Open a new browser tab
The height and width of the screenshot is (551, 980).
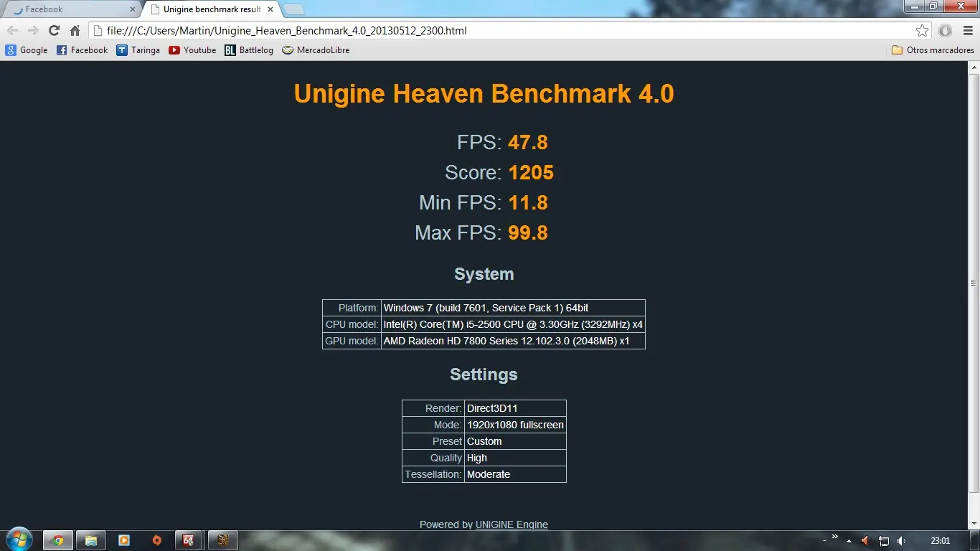click(294, 10)
